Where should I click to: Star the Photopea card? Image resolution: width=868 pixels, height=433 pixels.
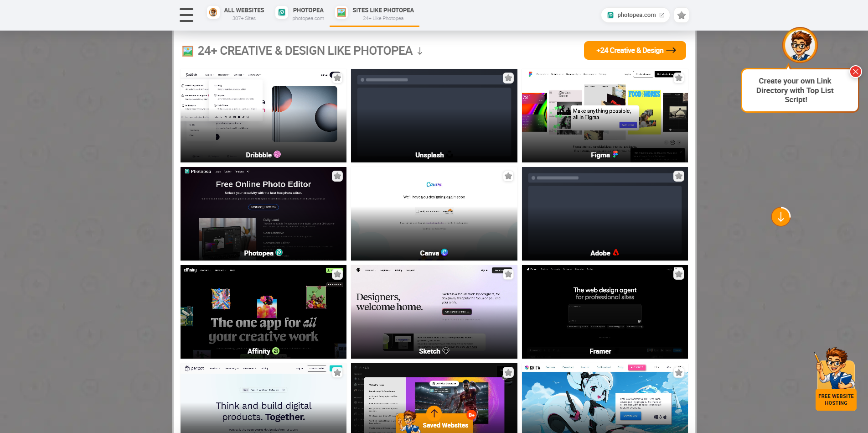tap(337, 176)
